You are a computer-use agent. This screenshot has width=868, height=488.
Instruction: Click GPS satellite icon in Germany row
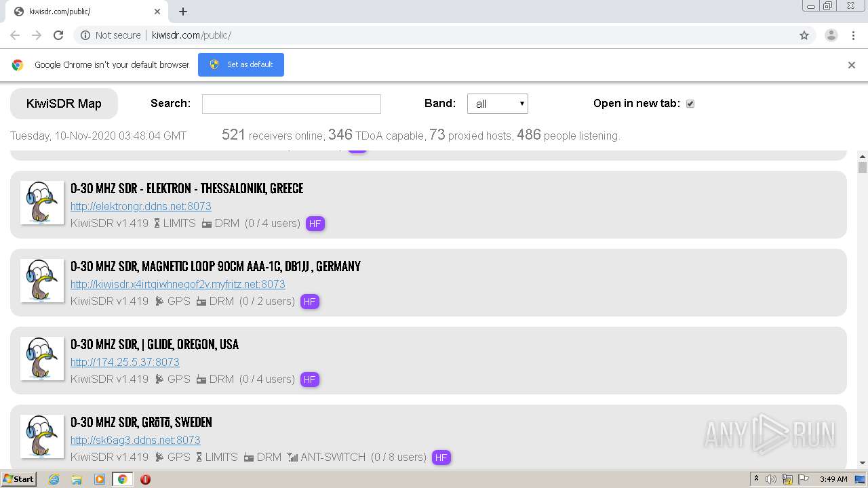pyautogui.click(x=159, y=301)
